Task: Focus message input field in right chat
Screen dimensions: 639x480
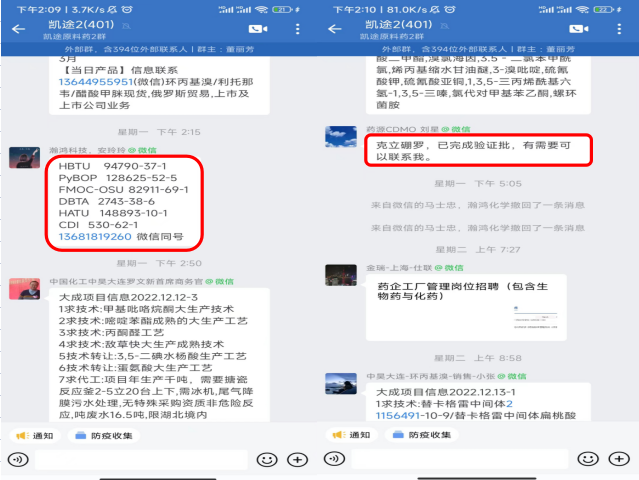Action: click(460, 459)
